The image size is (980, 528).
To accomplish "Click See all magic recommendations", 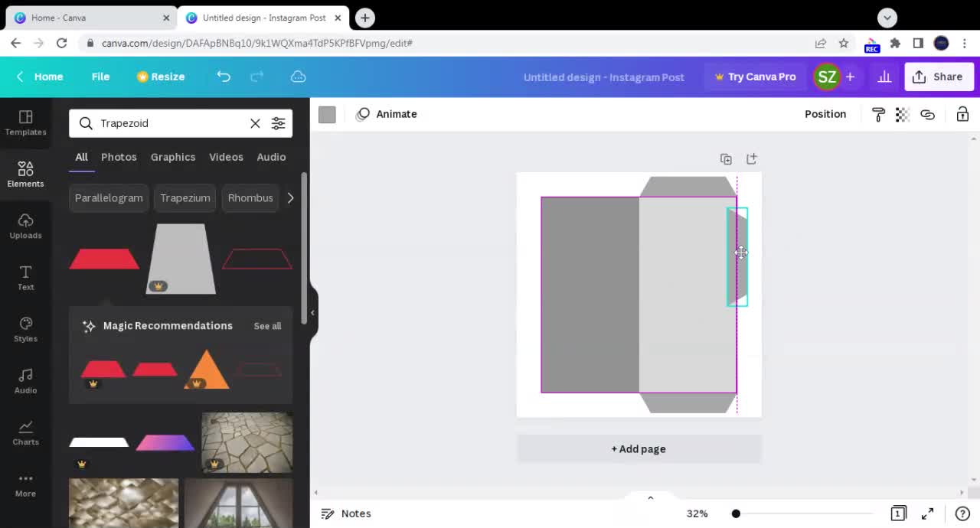I will (267, 326).
